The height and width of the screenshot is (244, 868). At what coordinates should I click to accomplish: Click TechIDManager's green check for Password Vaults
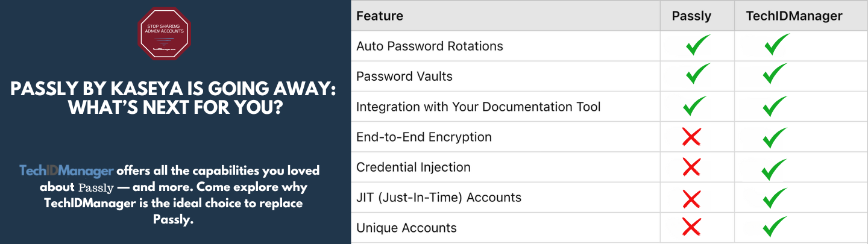pyautogui.click(x=774, y=76)
